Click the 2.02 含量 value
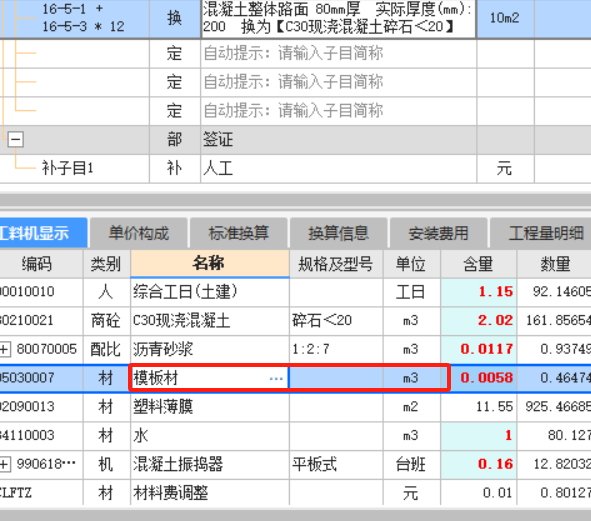The image size is (591, 521). pos(478,320)
